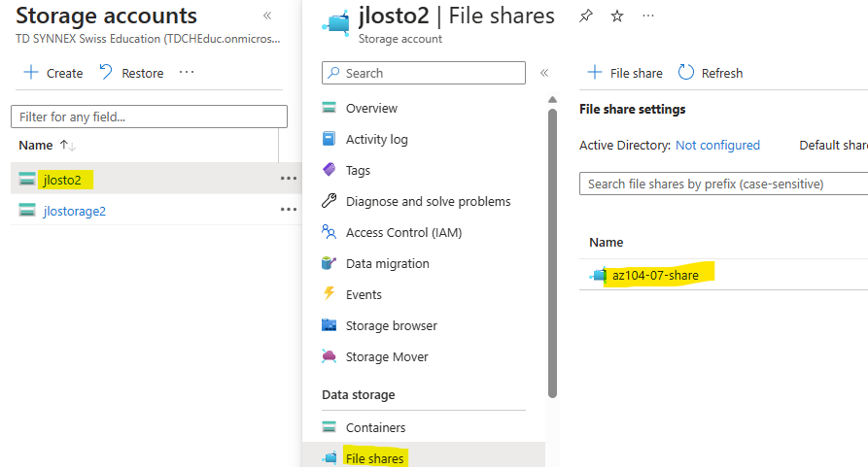Click the Activity log icon

[x=329, y=138]
